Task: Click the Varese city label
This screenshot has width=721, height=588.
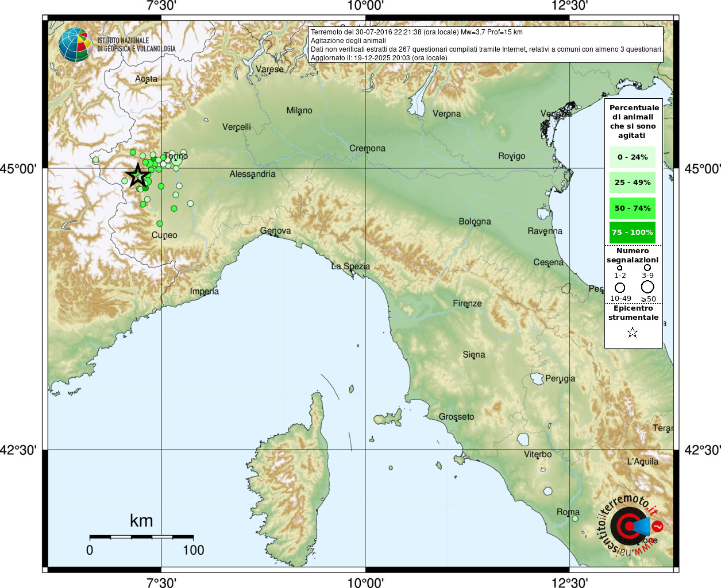Action: [269, 69]
